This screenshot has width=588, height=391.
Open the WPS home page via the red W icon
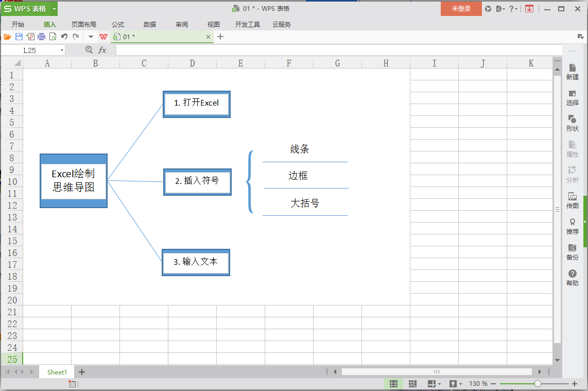pos(103,37)
